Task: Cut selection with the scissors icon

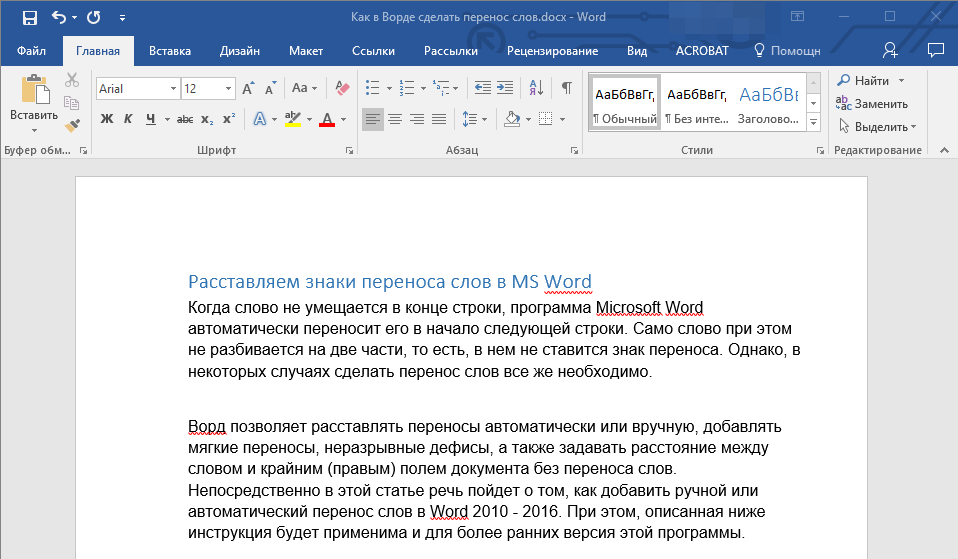Action: click(72, 81)
